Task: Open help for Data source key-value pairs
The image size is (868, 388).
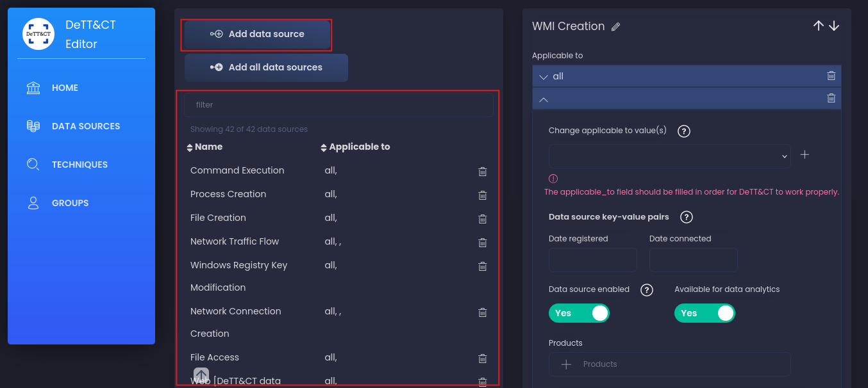Action: point(686,217)
